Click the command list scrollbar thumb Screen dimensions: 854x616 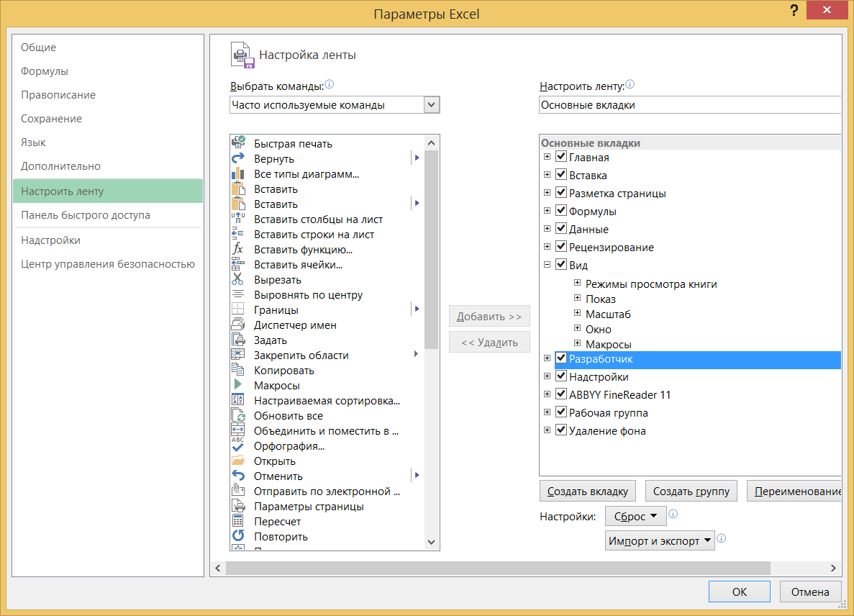coord(432,250)
